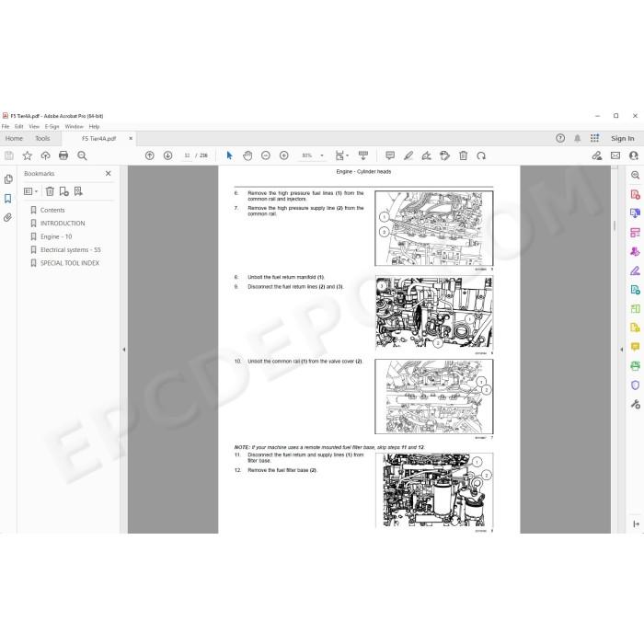Rotate the page with the rotate icon
Viewport: 644px width, 644px height.
(x=481, y=155)
